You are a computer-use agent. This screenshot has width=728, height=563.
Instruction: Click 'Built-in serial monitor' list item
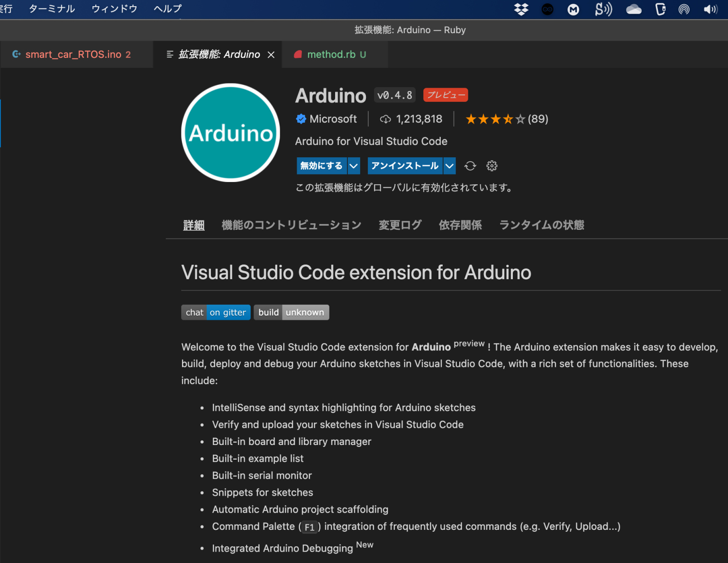tap(262, 475)
